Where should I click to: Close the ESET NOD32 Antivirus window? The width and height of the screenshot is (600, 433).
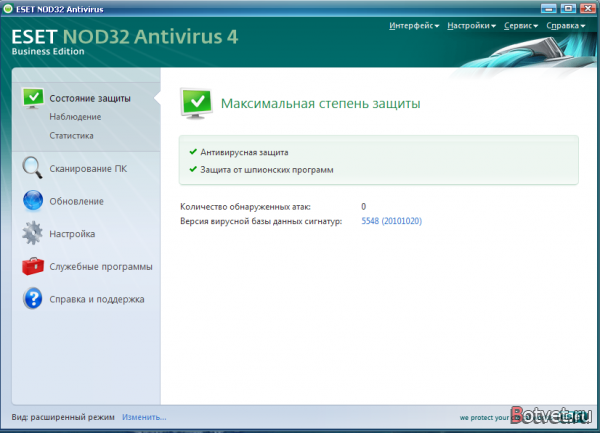[x=588, y=8]
